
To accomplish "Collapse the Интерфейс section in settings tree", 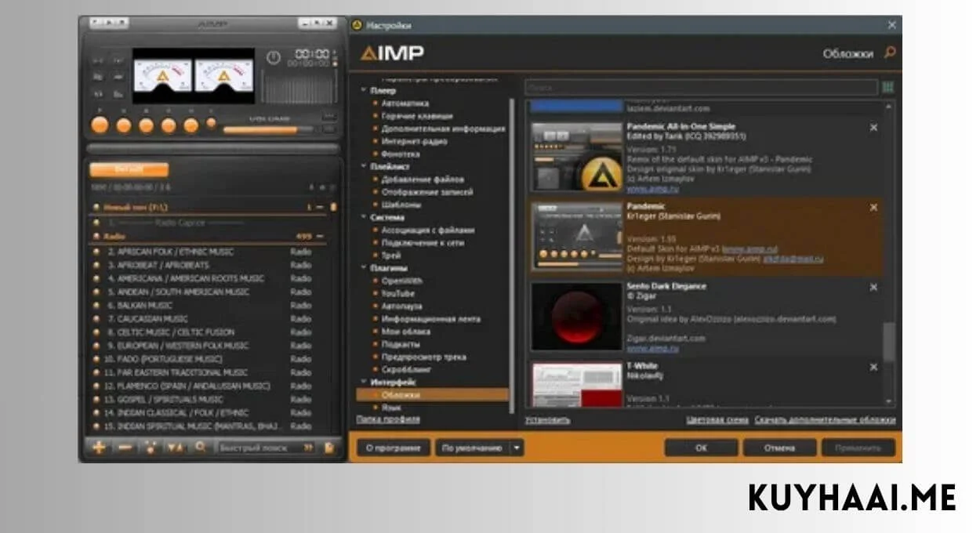I will (x=364, y=382).
